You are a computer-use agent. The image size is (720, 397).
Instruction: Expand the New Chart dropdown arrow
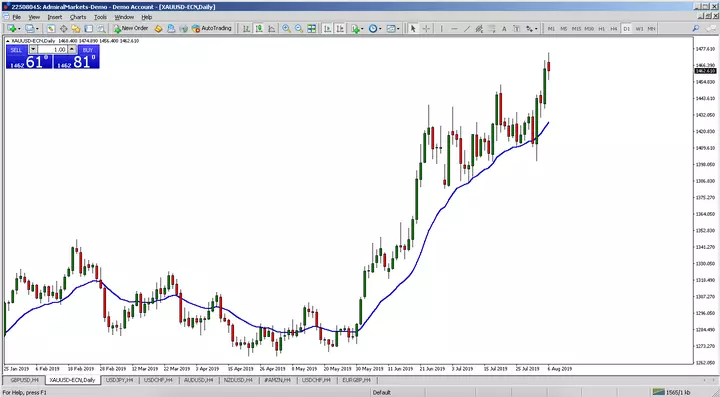[x=19, y=28]
